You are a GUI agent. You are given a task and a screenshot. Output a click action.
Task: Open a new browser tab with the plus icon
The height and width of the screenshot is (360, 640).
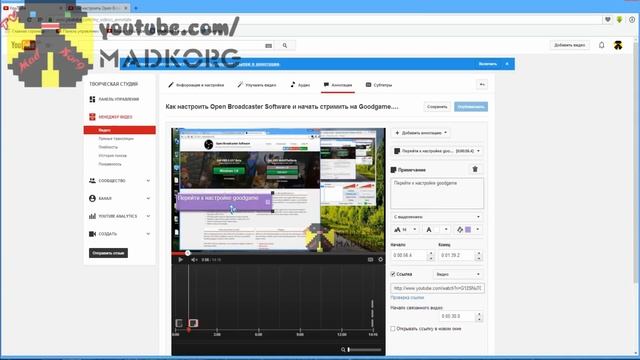(136, 8)
